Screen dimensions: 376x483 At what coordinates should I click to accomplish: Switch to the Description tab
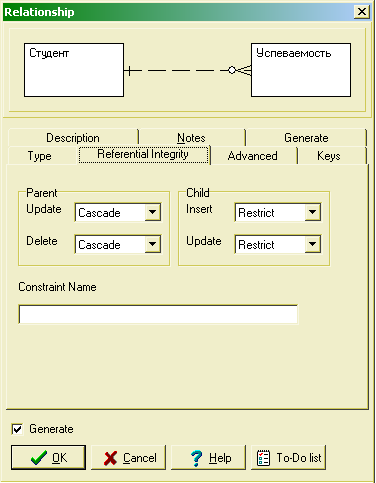(x=73, y=138)
